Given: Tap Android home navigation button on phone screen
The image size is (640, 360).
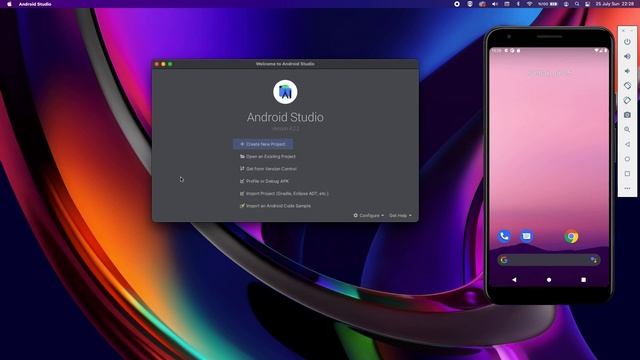Looking at the screenshot, I should coord(549,280).
